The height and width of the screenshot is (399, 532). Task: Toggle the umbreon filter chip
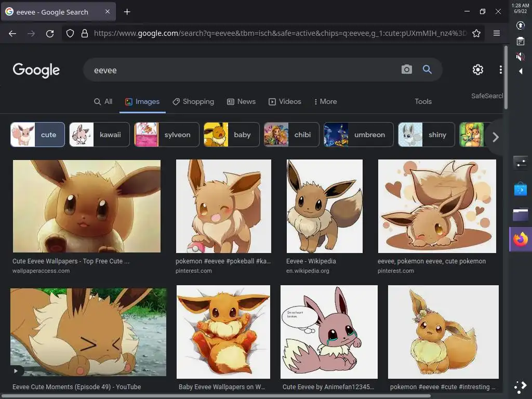point(358,135)
